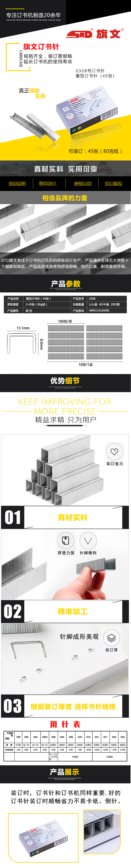The height and width of the screenshot is (868, 131).
Task: Click the 穿透力强 yellow badge
Action: 83,184
